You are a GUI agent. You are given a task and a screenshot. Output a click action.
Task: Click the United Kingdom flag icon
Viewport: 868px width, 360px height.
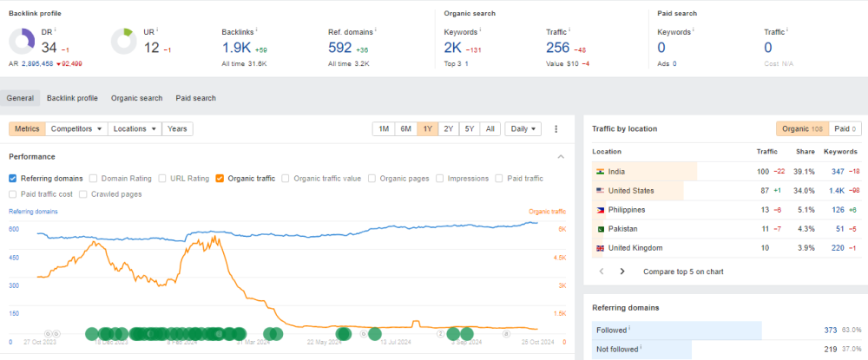(x=600, y=248)
